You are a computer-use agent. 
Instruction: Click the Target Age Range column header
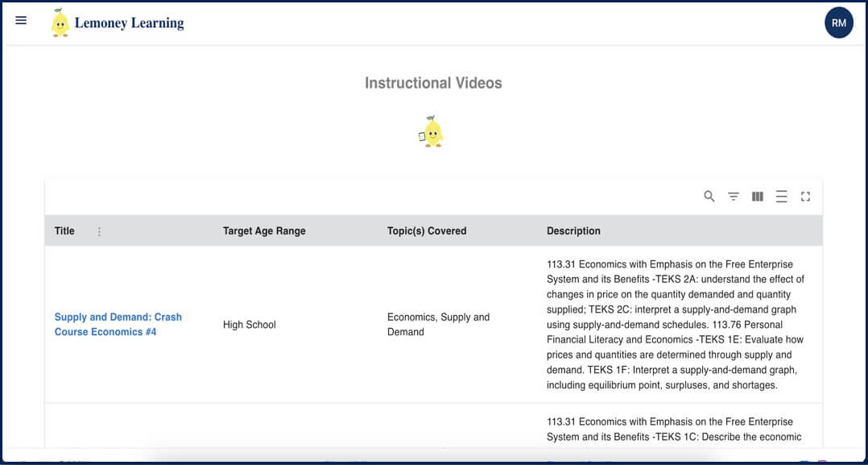tap(264, 231)
